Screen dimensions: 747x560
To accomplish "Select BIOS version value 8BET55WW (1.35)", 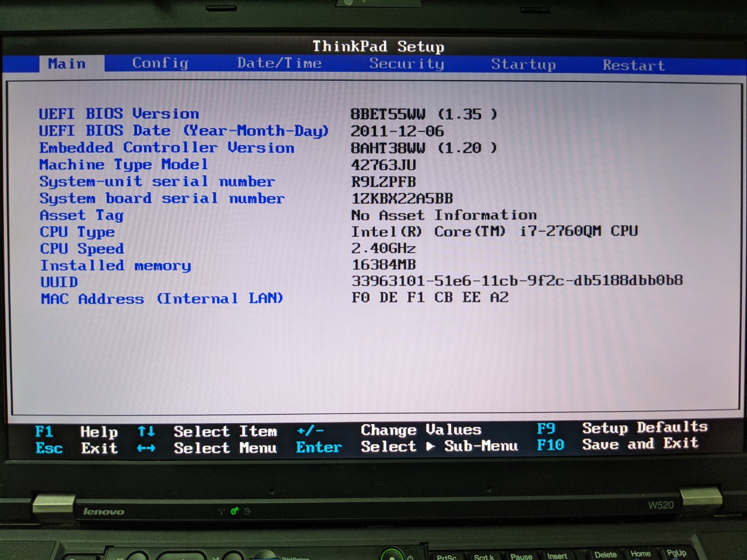I will point(424,114).
